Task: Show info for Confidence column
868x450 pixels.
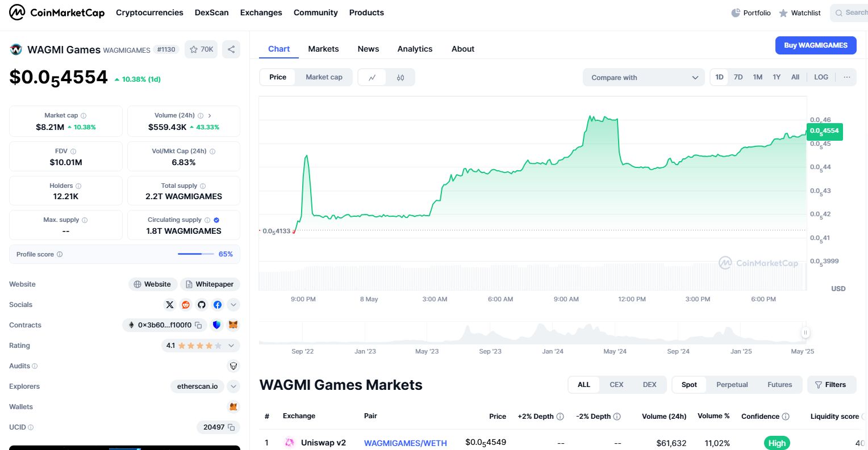Action: click(x=786, y=416)
